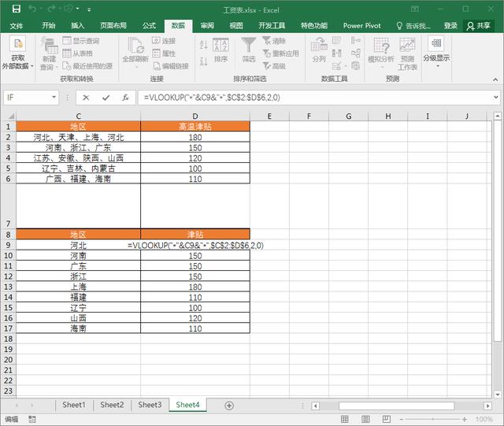
Task: Switch to Sheet3 tab
Action: pyautogui.click(x=150, y=405)
